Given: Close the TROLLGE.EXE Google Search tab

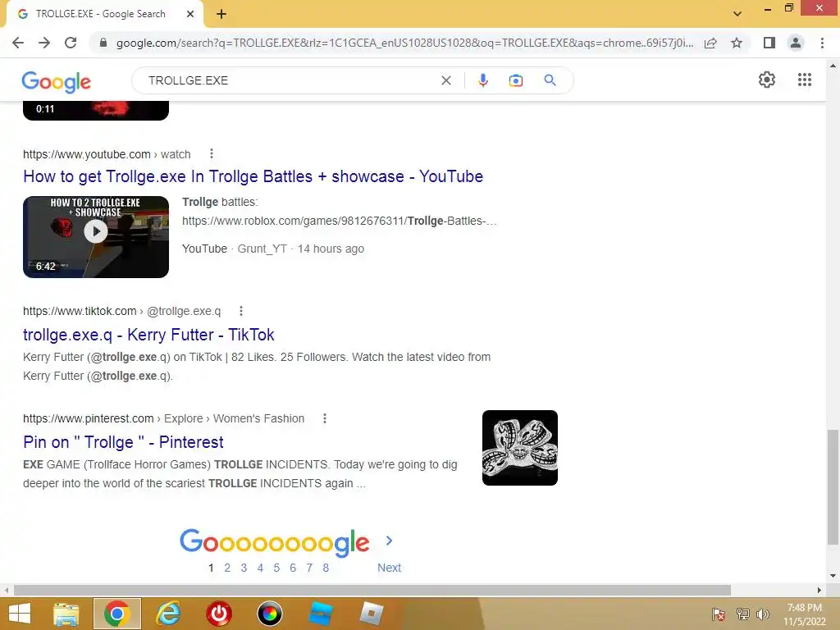Looking at the screenshot, I should click(x=190, y=14).
